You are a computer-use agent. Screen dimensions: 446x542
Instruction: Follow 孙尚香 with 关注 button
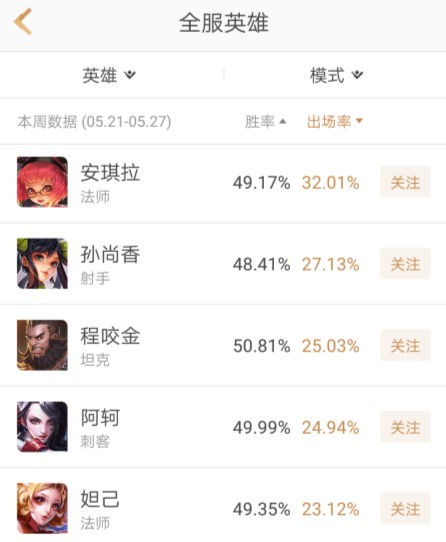(405, 264)
